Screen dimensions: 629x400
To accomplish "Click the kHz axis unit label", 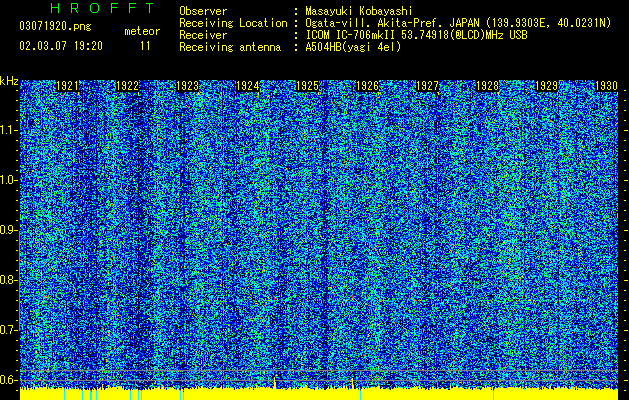I will point(9,81).
